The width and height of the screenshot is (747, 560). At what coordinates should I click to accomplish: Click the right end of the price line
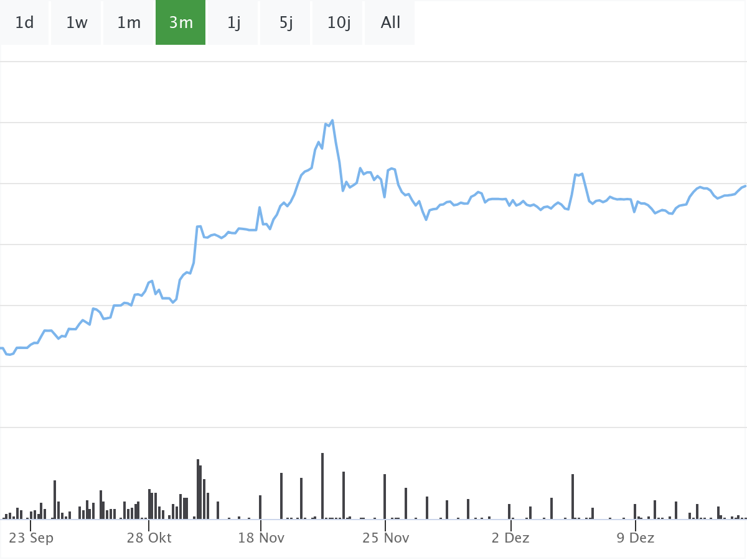745,185
